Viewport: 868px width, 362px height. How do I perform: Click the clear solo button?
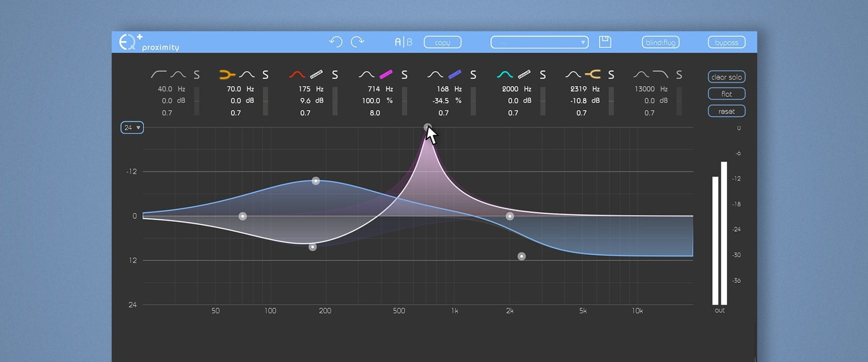point(726,77)
